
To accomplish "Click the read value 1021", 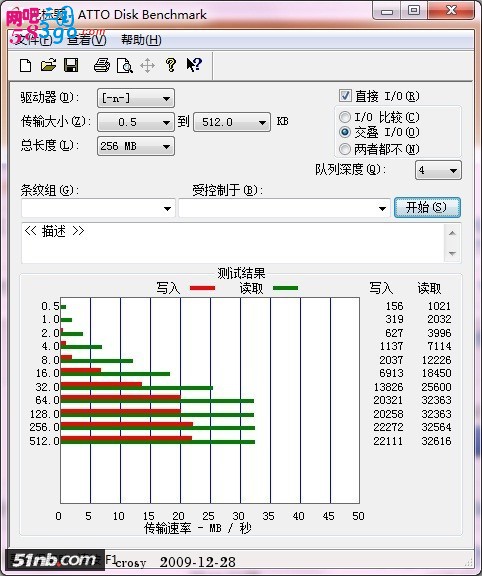I will click(x=439, y=306).
